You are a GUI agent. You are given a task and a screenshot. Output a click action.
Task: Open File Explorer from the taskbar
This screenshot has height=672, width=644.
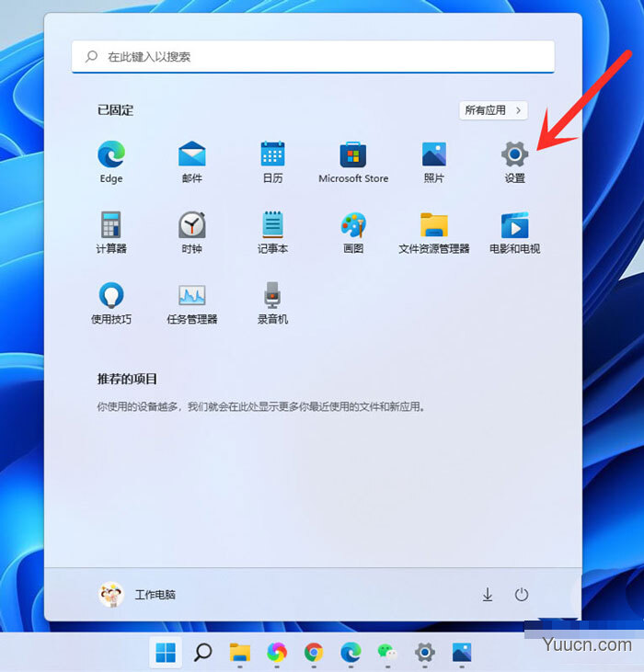pyautogui.click(x=240, y=653)
